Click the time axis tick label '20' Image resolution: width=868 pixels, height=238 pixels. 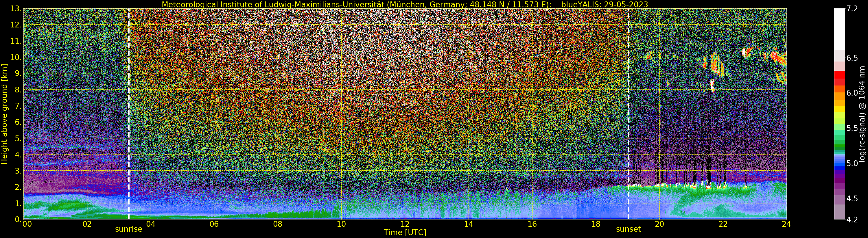659,224
